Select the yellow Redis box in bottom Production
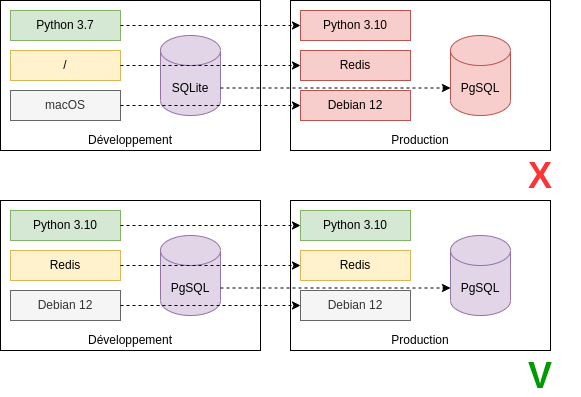 [355, 265]
